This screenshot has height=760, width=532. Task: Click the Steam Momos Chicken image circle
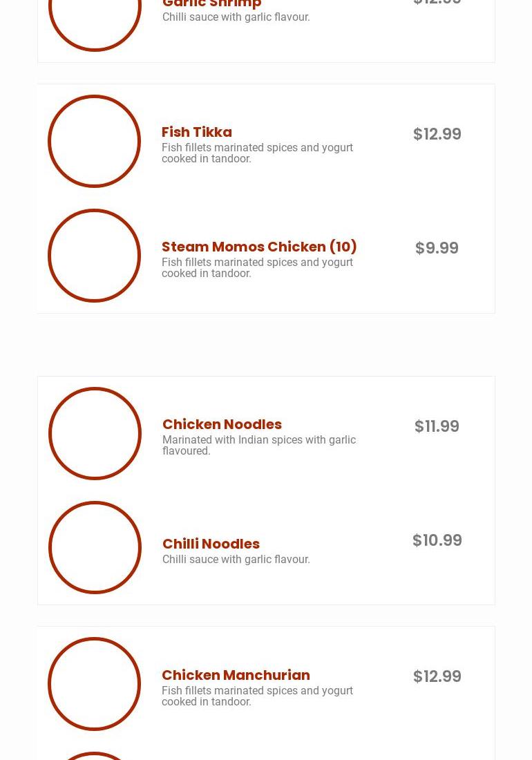tap(94, 256)
